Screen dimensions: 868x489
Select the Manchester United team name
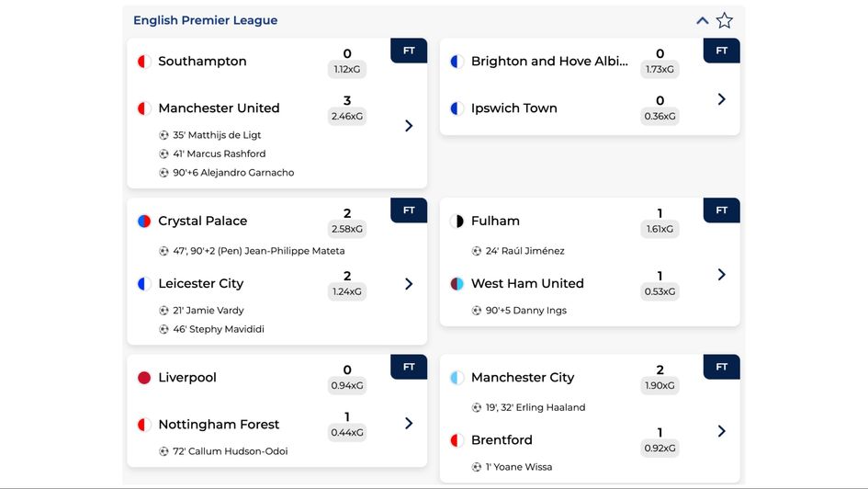click(x=219, y=108)
